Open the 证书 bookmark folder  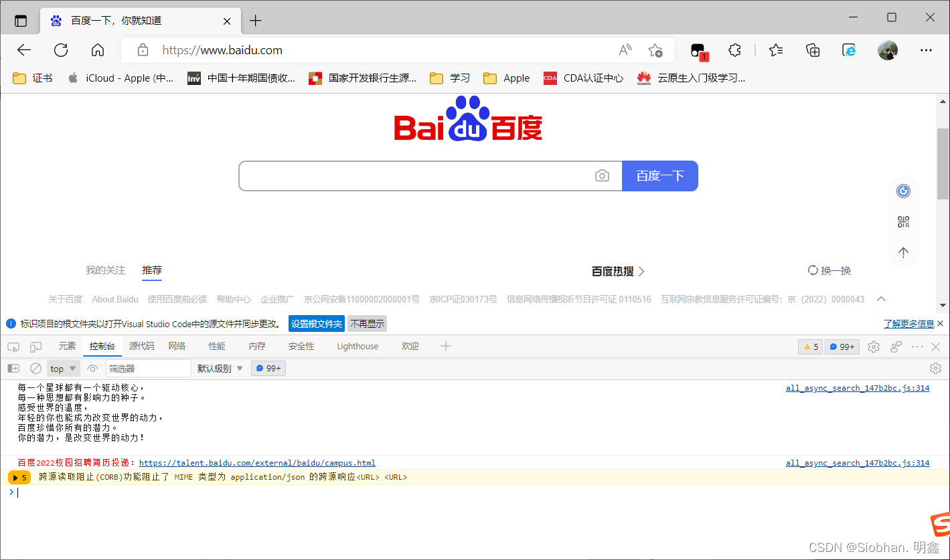(x=33, y=78)
